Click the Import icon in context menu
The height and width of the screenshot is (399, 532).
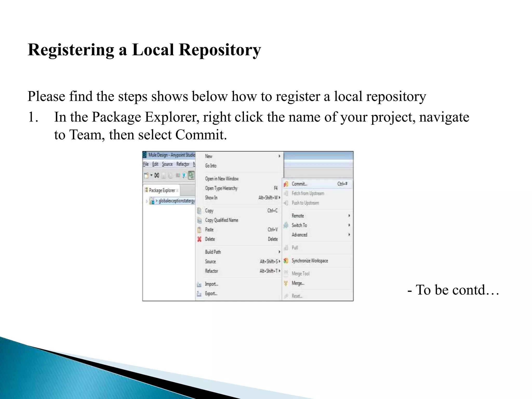click(x=199, y=284)
